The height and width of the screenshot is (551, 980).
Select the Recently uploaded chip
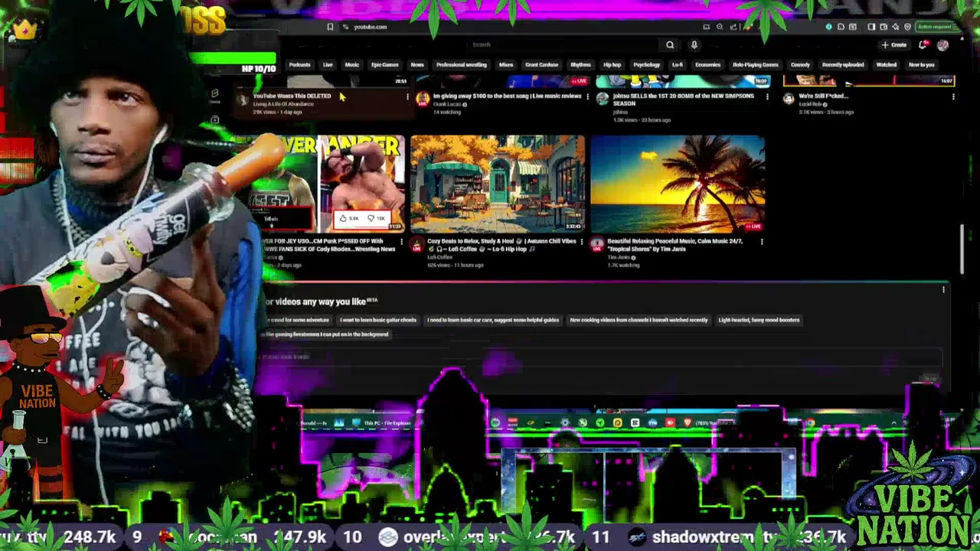tap(843, 65)
